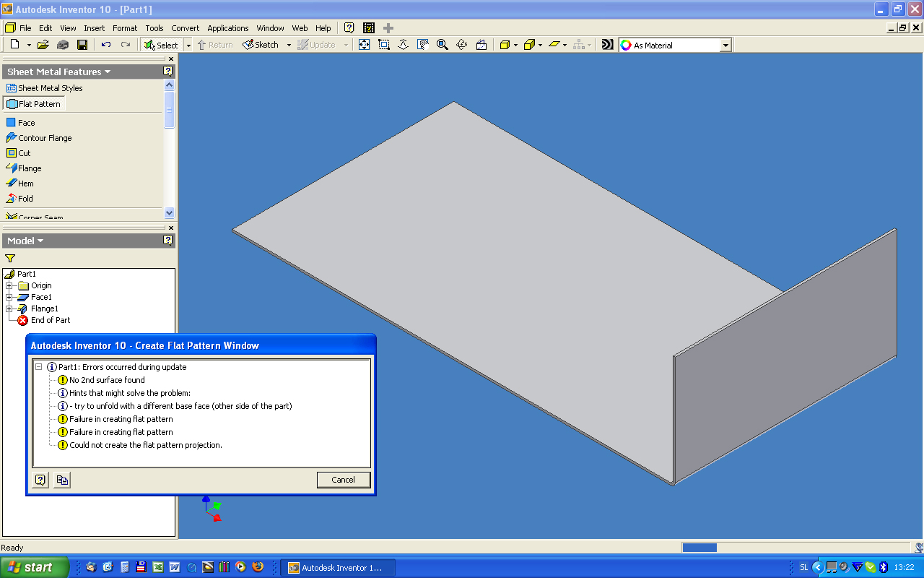Open the File menu
This screenshot has height=578, width=924.
pyautogui.click(x=25, y=28)
